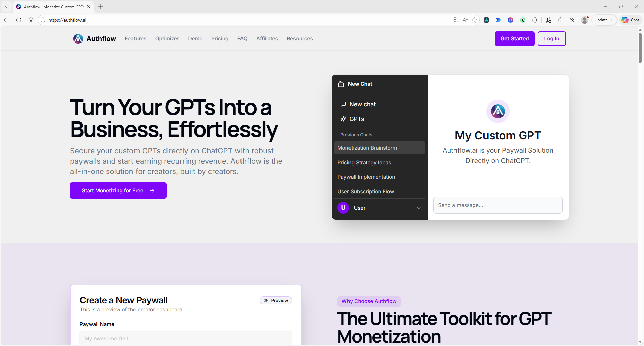Open the Optimizer nav link

coord(167,39)
